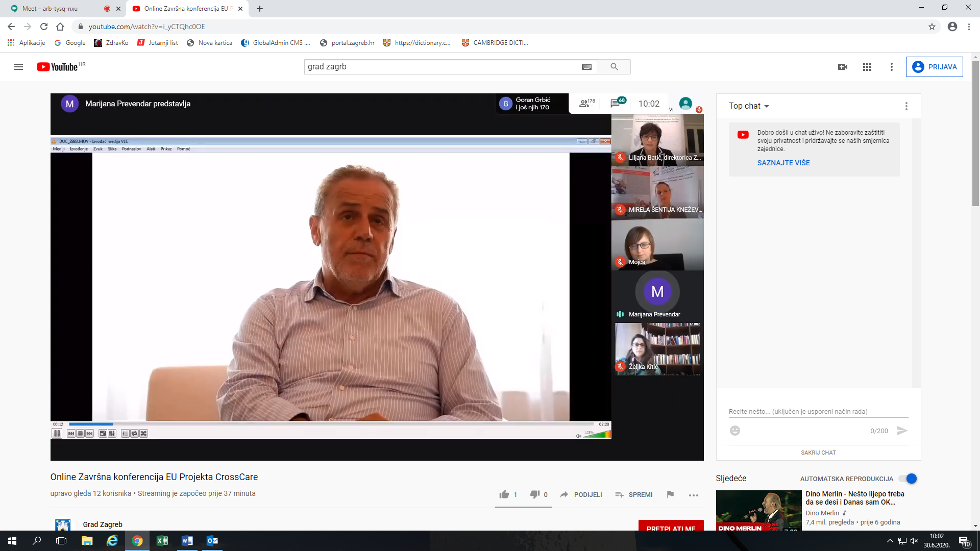
Task: Open Jutarnji list bookmark
Action: click(158, 43)
